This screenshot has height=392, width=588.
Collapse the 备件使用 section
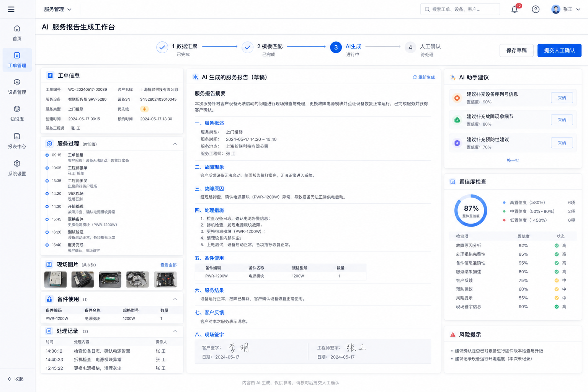click(175, 299)
